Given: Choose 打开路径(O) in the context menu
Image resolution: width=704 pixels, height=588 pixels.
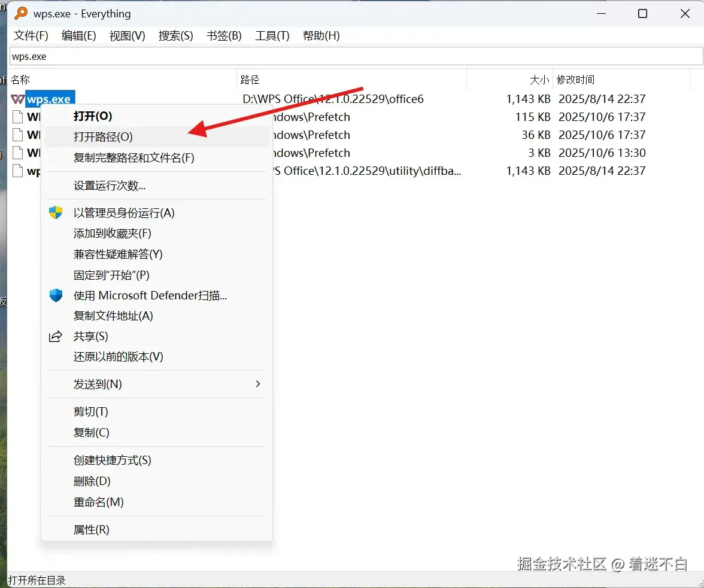Looking at the screenshot, I should pos(157,137).
